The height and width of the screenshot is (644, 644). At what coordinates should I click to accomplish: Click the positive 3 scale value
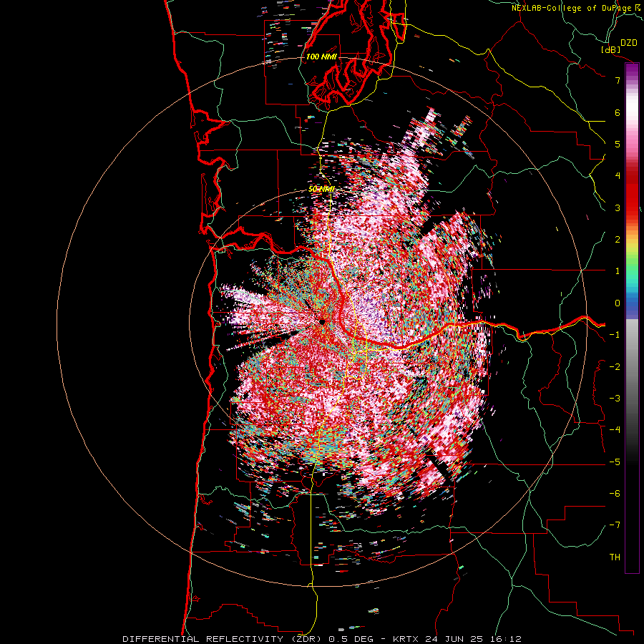pos(618,208)
